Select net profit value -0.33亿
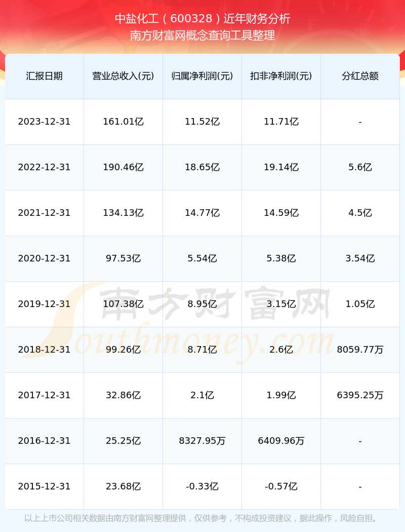Image resolution: width=405 pixels, height=532 pixels. coord(202,486)
